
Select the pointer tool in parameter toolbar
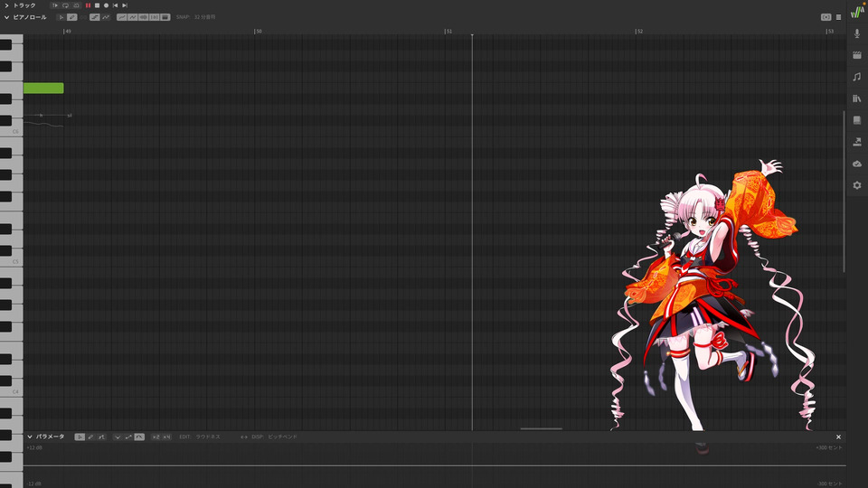tap(80, 437)
